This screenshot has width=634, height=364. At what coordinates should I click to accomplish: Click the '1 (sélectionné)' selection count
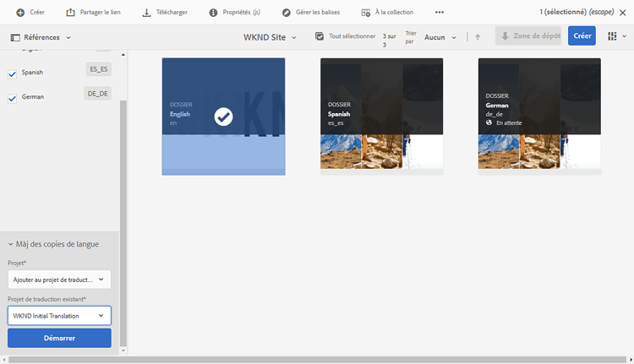[563, 12]
